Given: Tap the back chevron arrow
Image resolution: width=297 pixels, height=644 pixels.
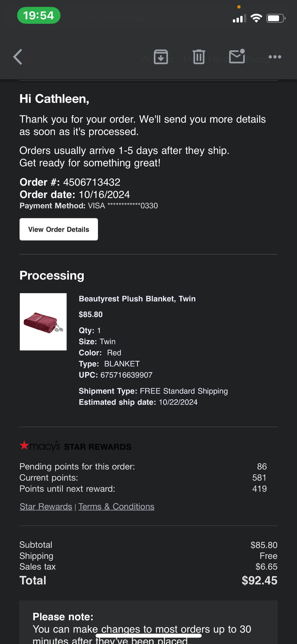Looking at the screenshot, I should click(x=18, y=57).
